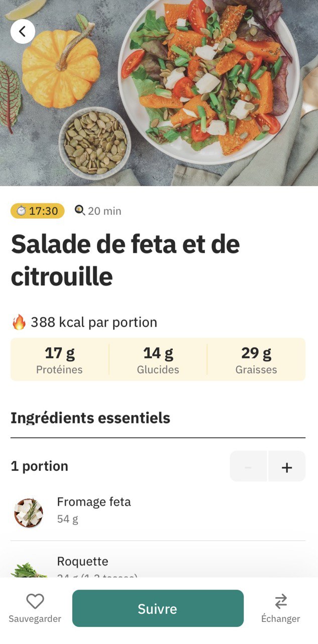318x644 pixels.
Task: Tap the frying pan 20 min icon
Action: coord(79,210)
